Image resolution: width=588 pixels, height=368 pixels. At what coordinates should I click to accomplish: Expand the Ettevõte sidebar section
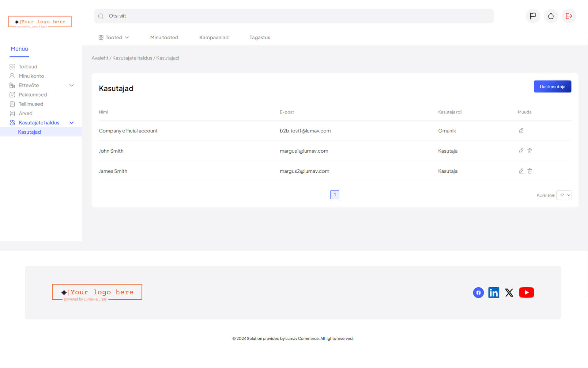pos(72,86)
